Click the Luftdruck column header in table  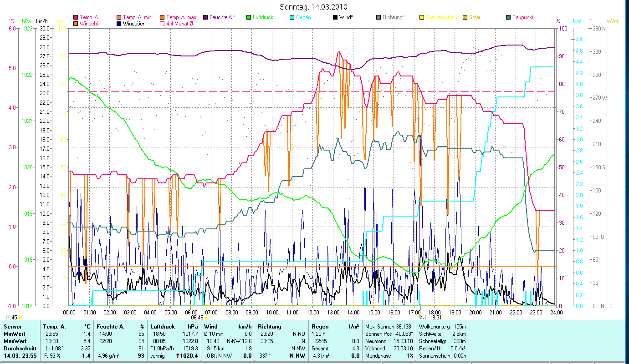(162, 327)
